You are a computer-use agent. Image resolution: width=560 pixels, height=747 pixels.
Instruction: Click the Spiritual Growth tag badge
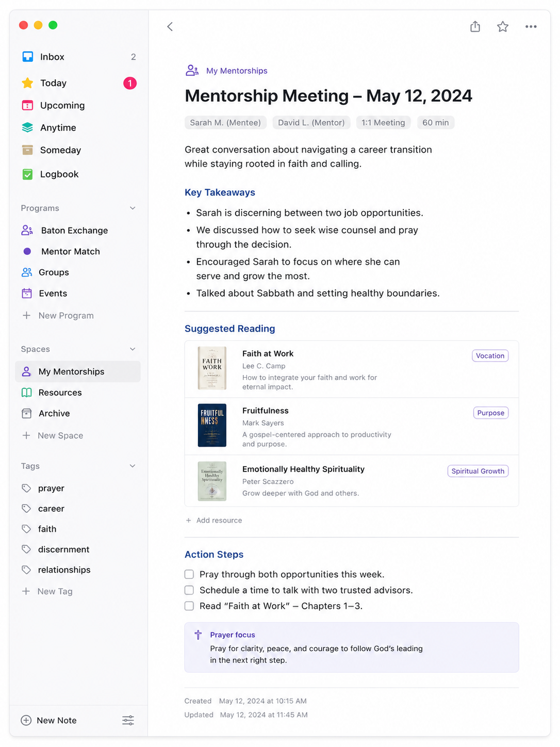point(478,471)
